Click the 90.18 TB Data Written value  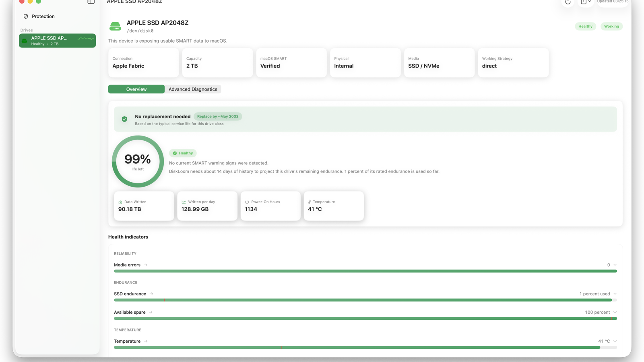[130, 209]
